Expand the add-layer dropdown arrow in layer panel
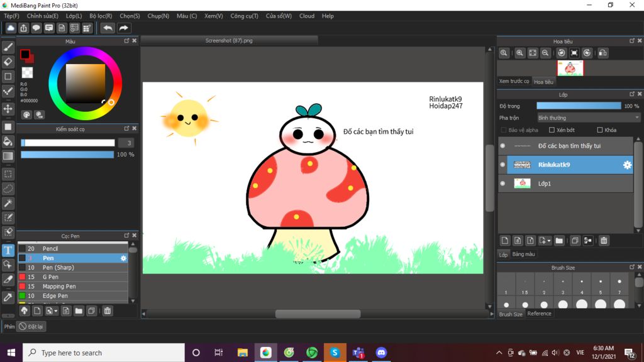Image resolution: width=644 pixels, height=362 pixels. coord(548,241)
